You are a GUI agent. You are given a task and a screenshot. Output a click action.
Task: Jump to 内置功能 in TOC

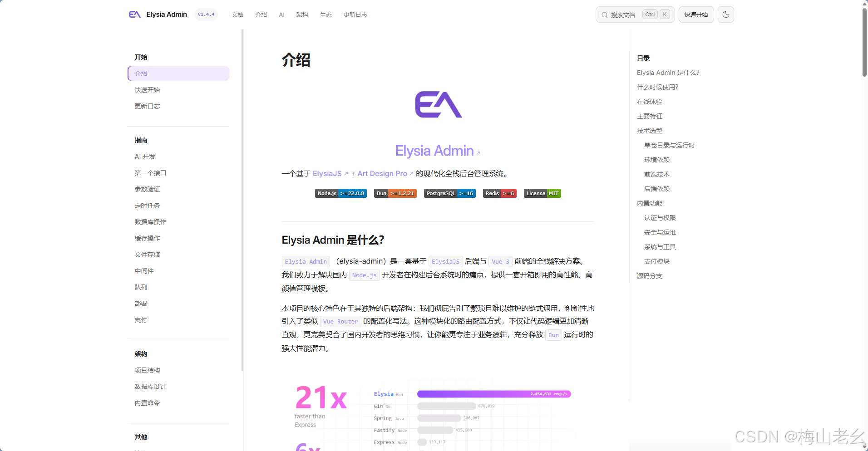click(x=649, y=203)
